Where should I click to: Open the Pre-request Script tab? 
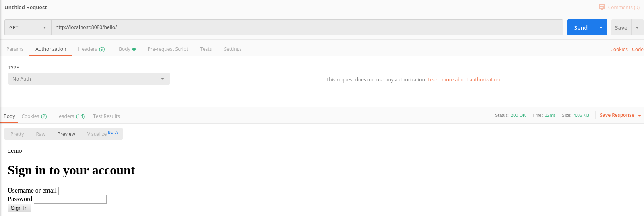click(168, 49)
